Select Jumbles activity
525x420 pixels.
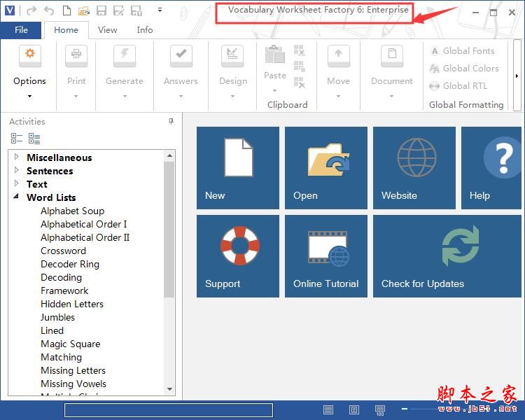57,317
